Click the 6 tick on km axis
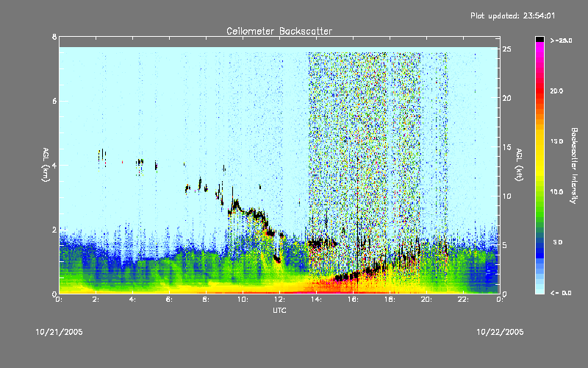Screen dimensions: 588x368 pos(54,101)
